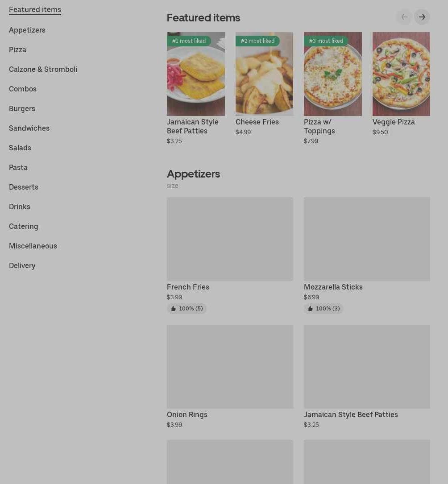Navigate to the Desserts section
The image size is (448, 484).
pyautogui.click(x=24, y=187)
